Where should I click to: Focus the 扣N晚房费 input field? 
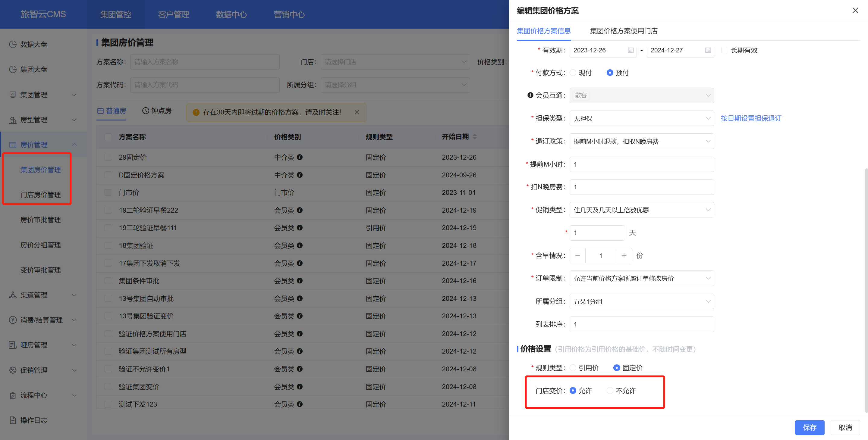[642, 187]
